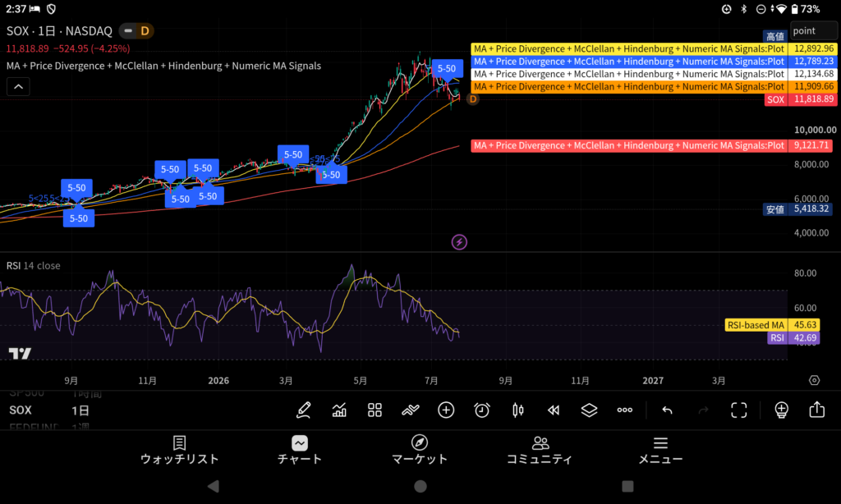Open the indicators chart icon
841x504 pixels.
point(339,410)
